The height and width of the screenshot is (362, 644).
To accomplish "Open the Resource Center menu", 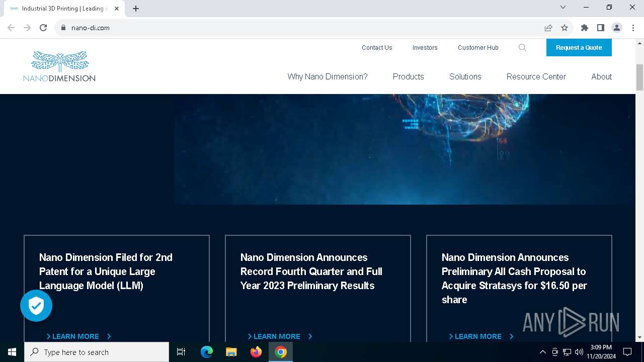I will (x=536, y=76).
